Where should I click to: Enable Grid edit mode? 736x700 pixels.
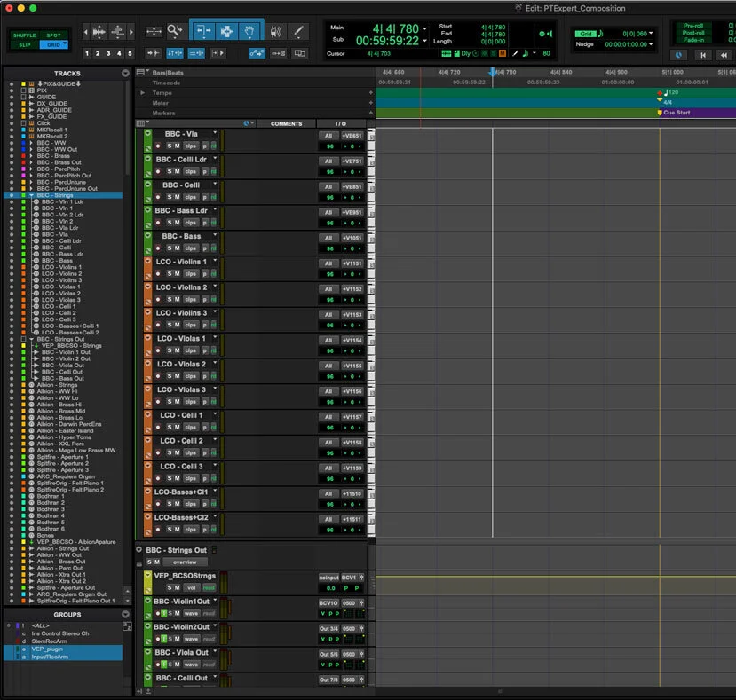pyautogui.click(x=52, y=43)
